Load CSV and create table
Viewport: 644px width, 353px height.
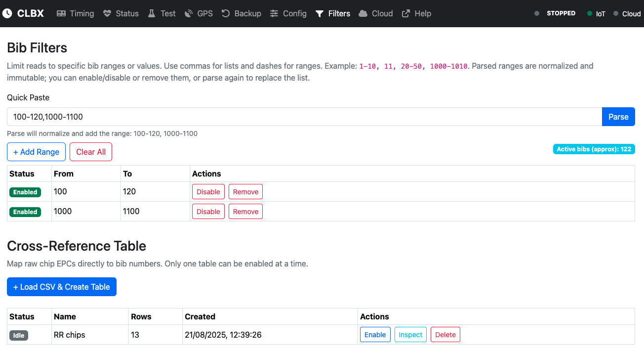[62, 287]
